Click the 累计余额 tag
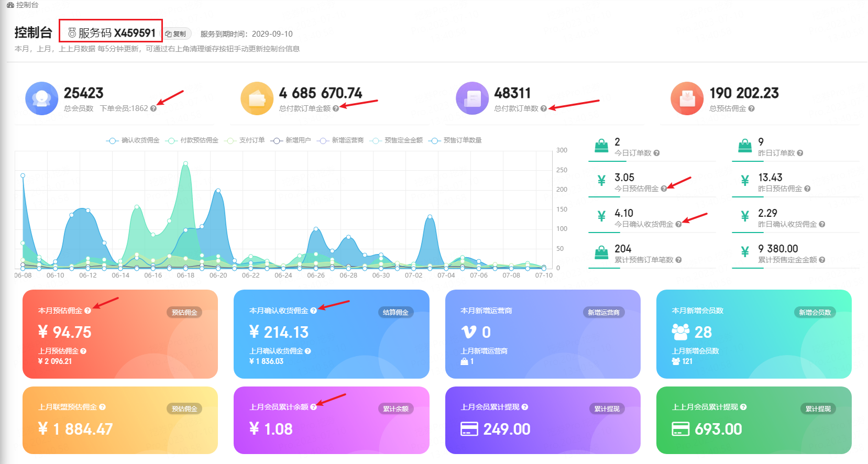This screenshot has width=868, height=464. pos(395,408)
